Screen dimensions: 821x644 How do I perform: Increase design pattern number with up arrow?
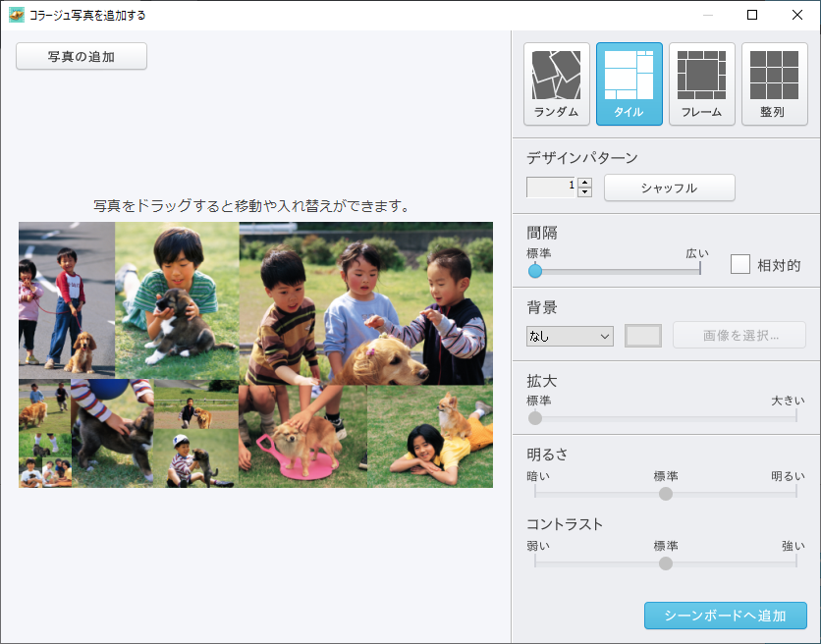tap(585, 182)
